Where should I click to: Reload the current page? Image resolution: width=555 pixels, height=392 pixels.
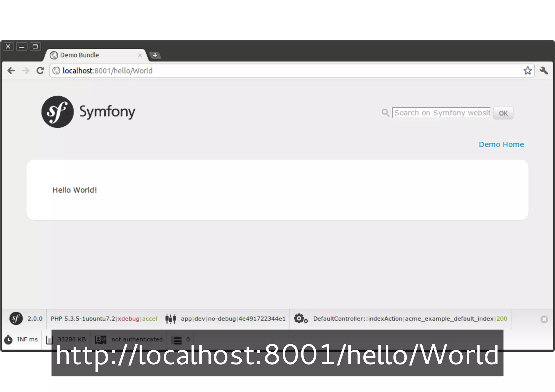tap(40, 71)
